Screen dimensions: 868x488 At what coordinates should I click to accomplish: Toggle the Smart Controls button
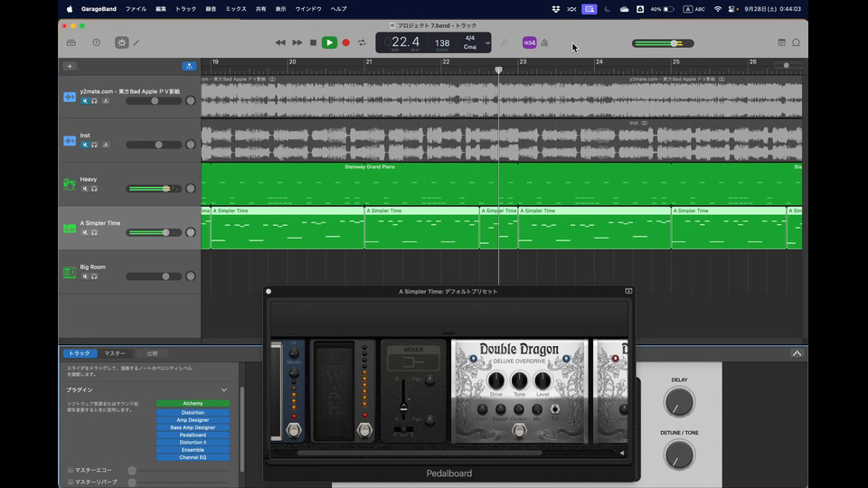tap(122, 42)
